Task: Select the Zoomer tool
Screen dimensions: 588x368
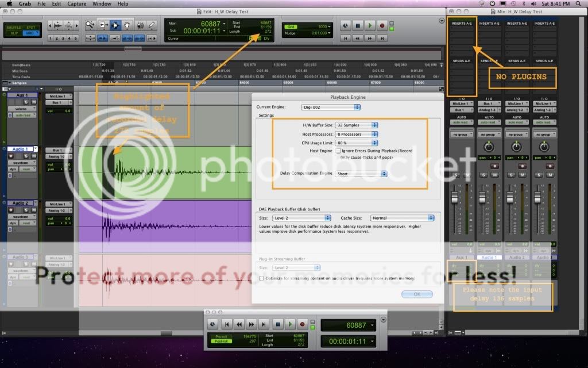Action: [x=91, y=25]
